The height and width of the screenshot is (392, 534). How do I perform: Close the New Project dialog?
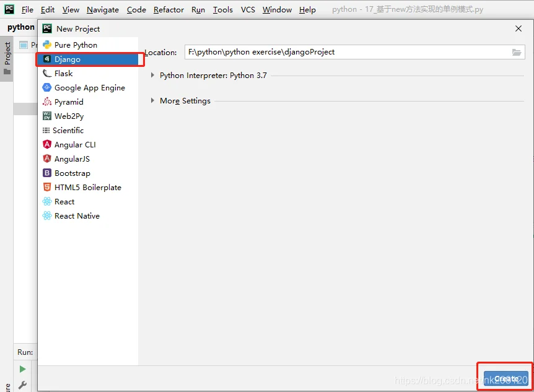pyautogui.click(x=519, y=28)
